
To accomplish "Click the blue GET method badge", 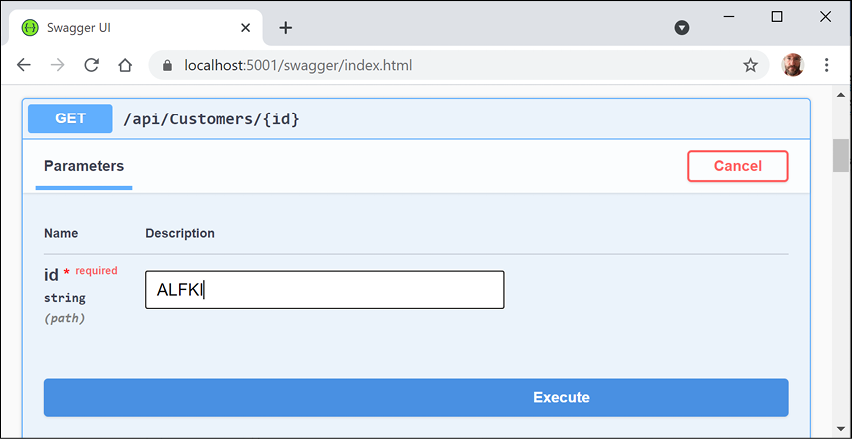I will [x=70, y=118].
